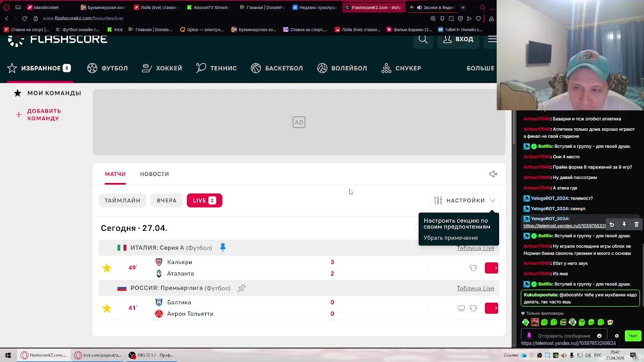Open the Flashscore hamburger menu

[492, 39]
